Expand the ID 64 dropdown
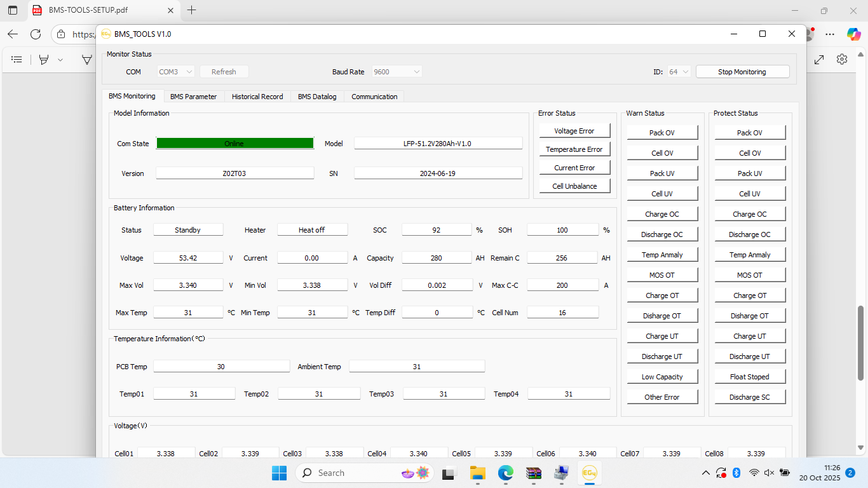868x488 pixels. 679,72
